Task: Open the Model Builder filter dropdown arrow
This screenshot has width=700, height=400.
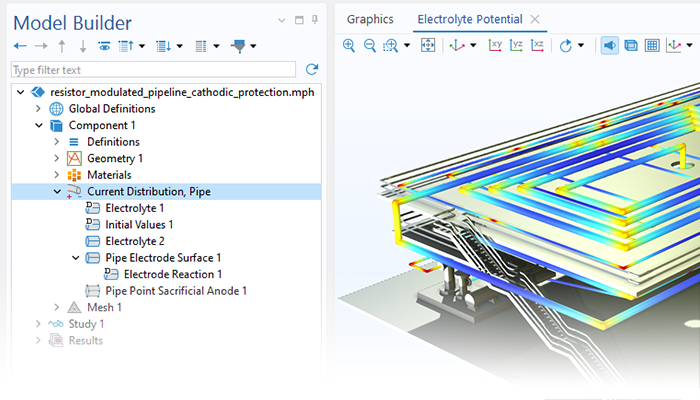Action: (251, 46)
